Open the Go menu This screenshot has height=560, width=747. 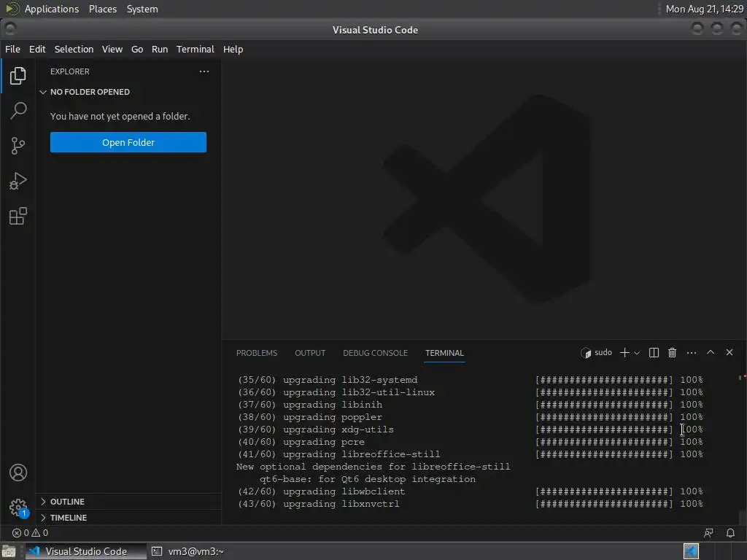137,49
